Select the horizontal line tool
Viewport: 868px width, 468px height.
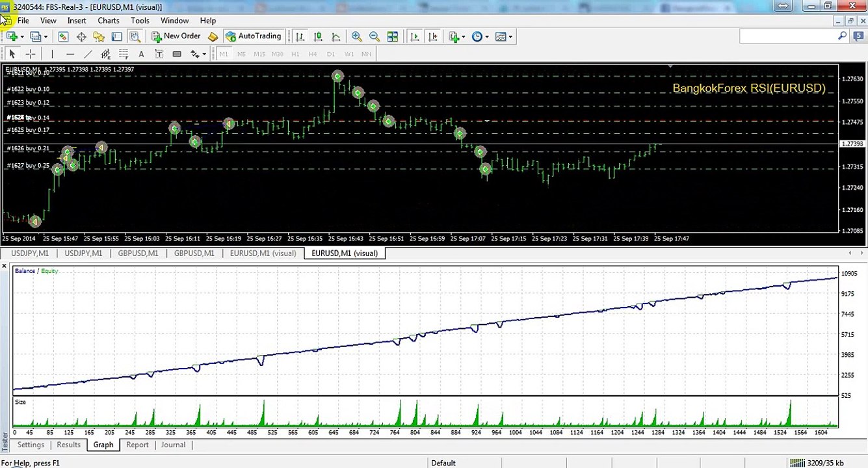click(x=70, y=54)
